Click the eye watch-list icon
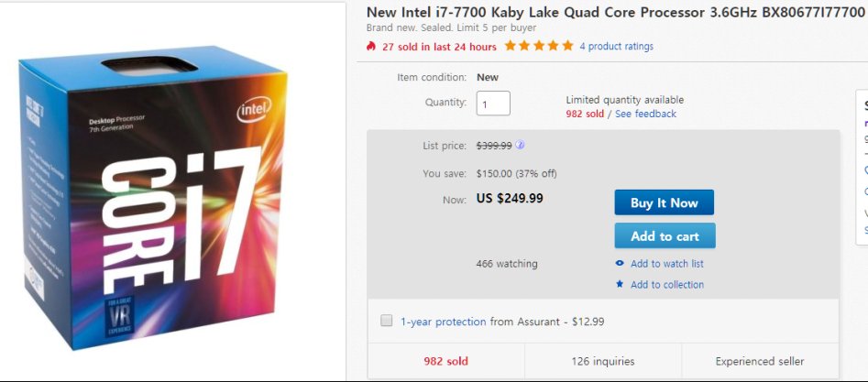This screenshot has height=382, width=868. 620,264
